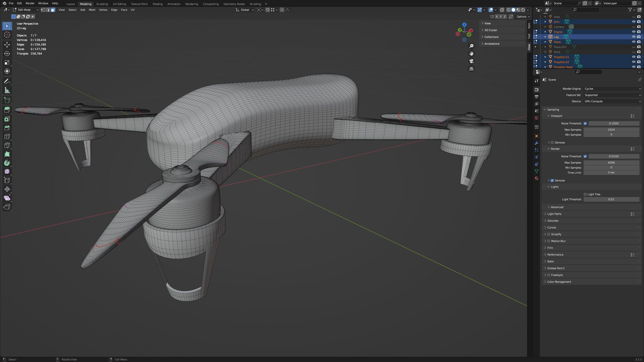Open the Mesh menu
The width and height of the screenshot is (644, 362).
[92, 10]
